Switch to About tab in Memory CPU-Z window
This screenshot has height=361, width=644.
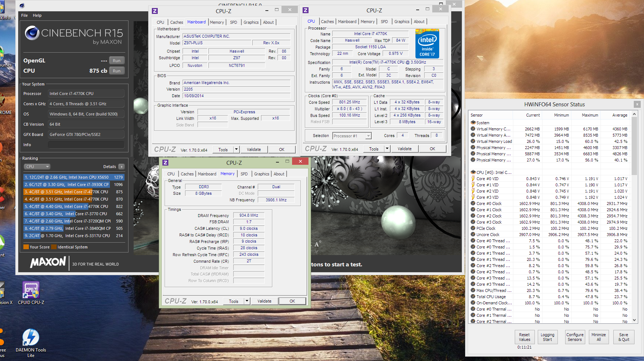[279, 174]
